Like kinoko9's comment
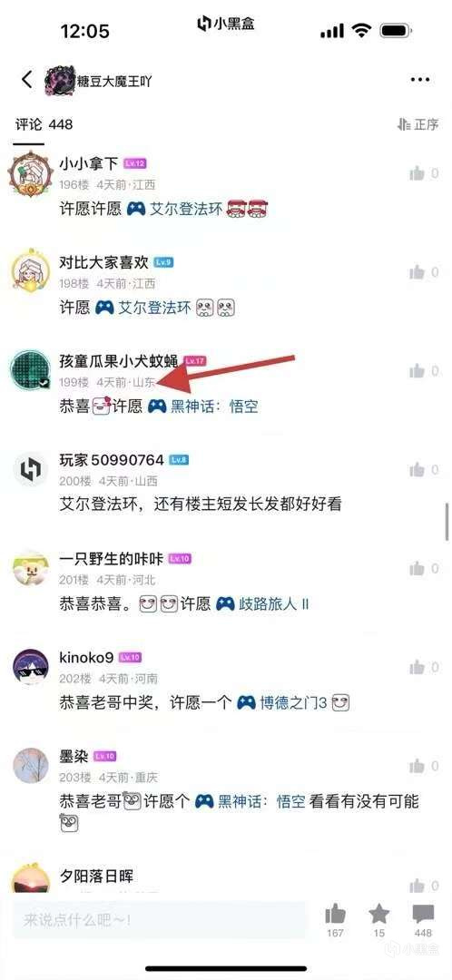The height and width of the screenshot is (980, 452). click(x=417, y=667)
